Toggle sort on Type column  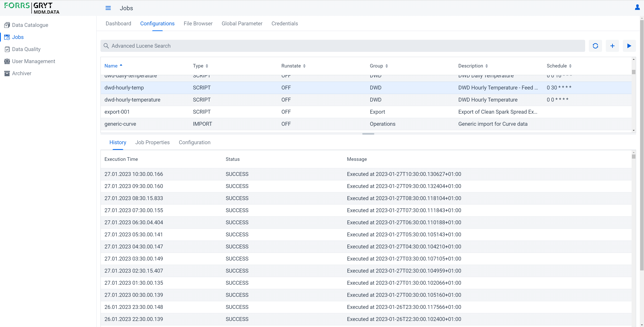pyautogui.click(x=207, y=66)
